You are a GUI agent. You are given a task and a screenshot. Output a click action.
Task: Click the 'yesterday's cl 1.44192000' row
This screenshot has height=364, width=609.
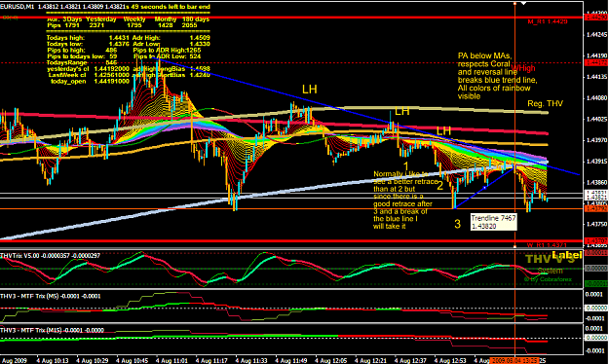(x=88, y=69)
